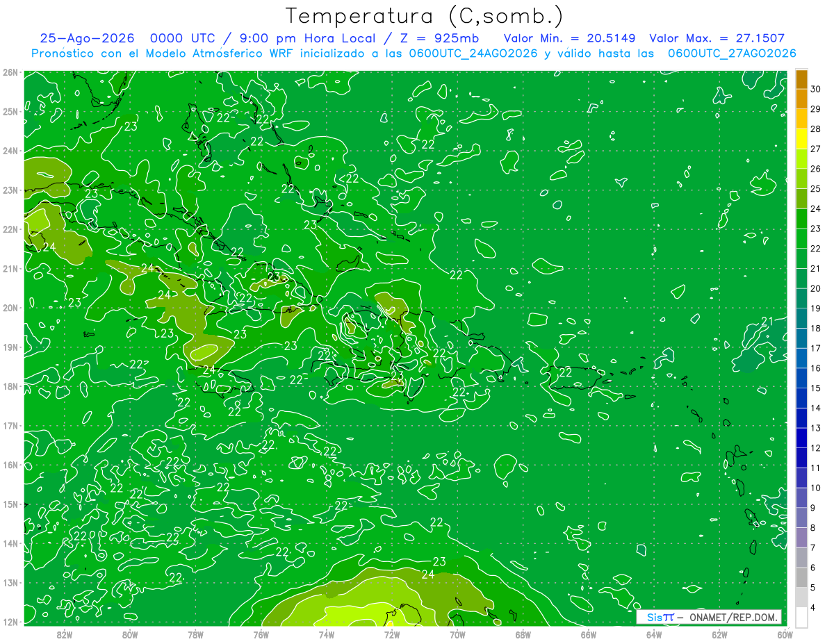Click the "Valor Max. = 27.1507" readout
Screen dimensions: 834x644
tap(717, 38)
